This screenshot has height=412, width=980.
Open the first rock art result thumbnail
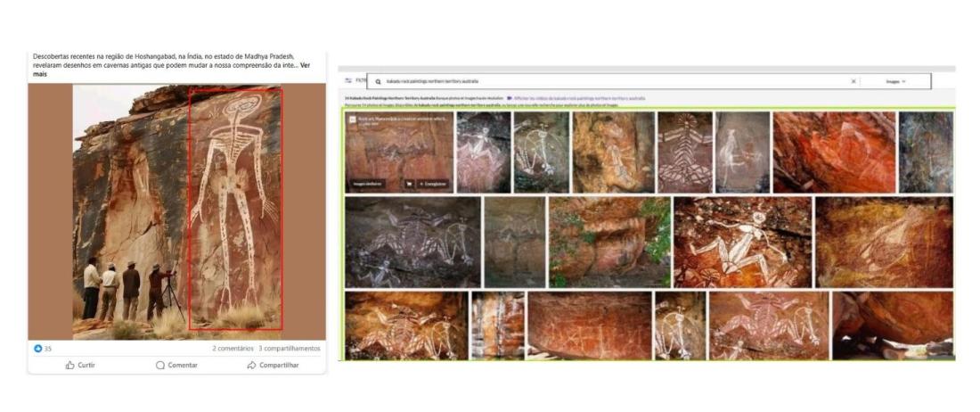[x=399, y=152]
